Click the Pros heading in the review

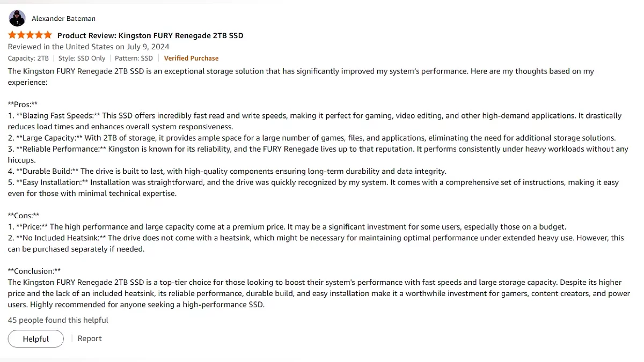pos(23,105)
